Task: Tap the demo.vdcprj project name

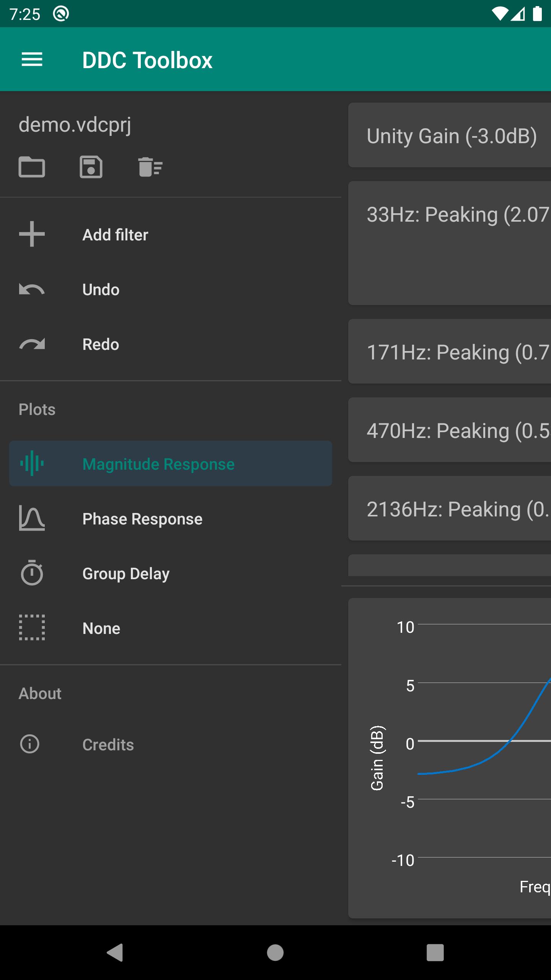Action: click(x=75, y=126)
